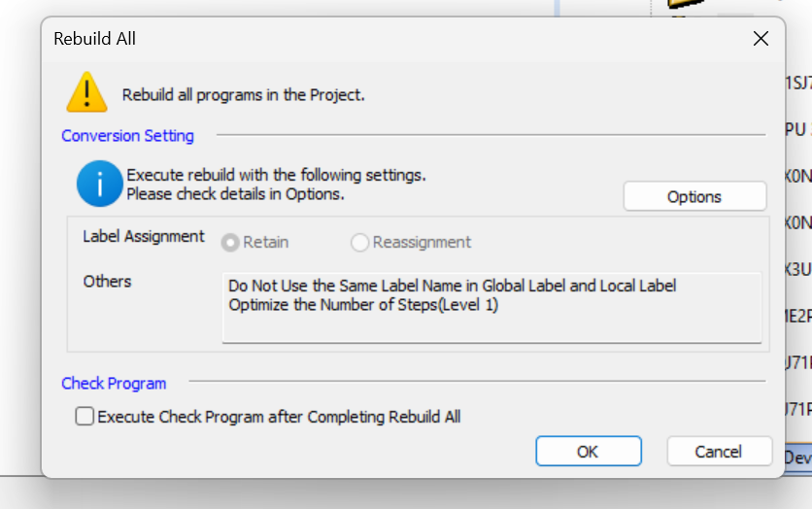
Task: Confirm rebuild with the OK button
Action: click(589, 451)
